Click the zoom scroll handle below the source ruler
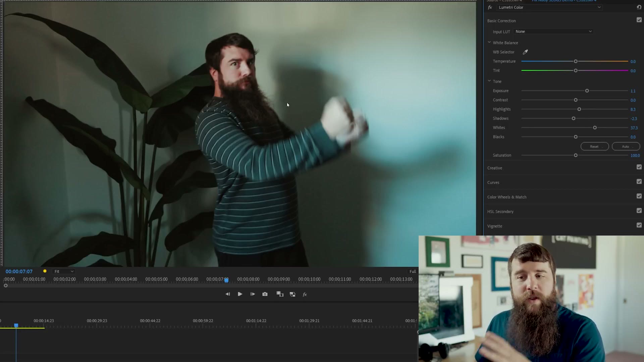 click(x=6, y=286)
